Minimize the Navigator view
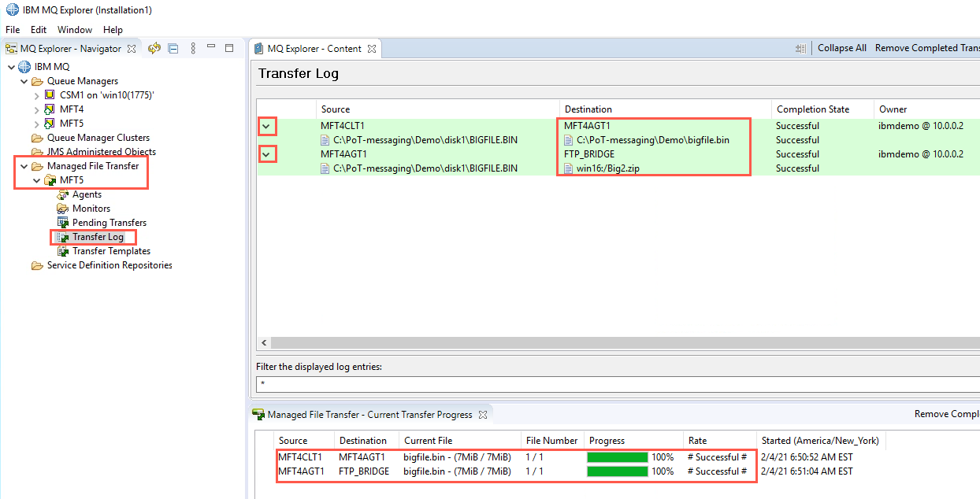Screen dimensions: 980x499 211,47
